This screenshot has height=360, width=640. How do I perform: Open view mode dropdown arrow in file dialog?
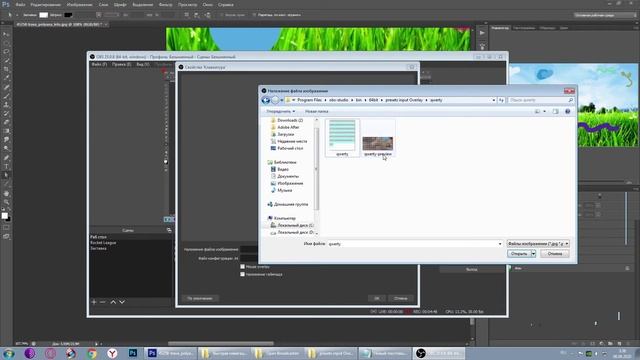tap(544, 111)
